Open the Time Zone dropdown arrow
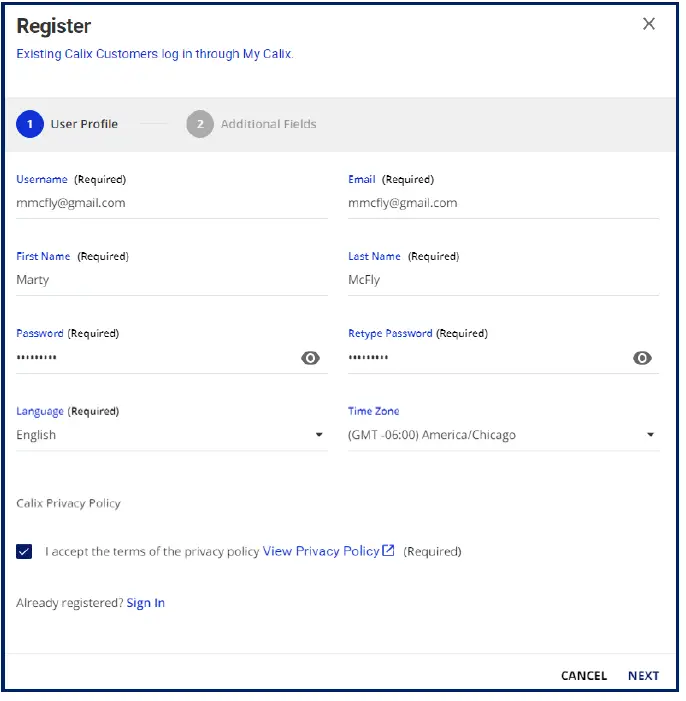 (x=650, y=435)
